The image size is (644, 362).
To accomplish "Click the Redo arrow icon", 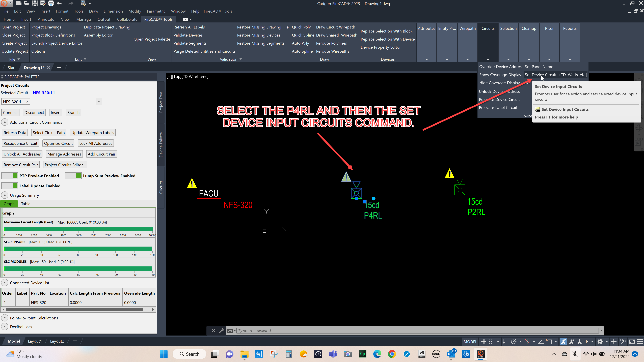I will [x=71, y=3].
